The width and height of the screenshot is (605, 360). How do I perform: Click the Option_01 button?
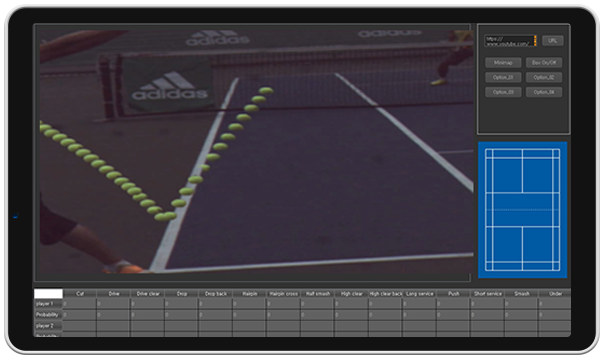[x=503, y=77]
